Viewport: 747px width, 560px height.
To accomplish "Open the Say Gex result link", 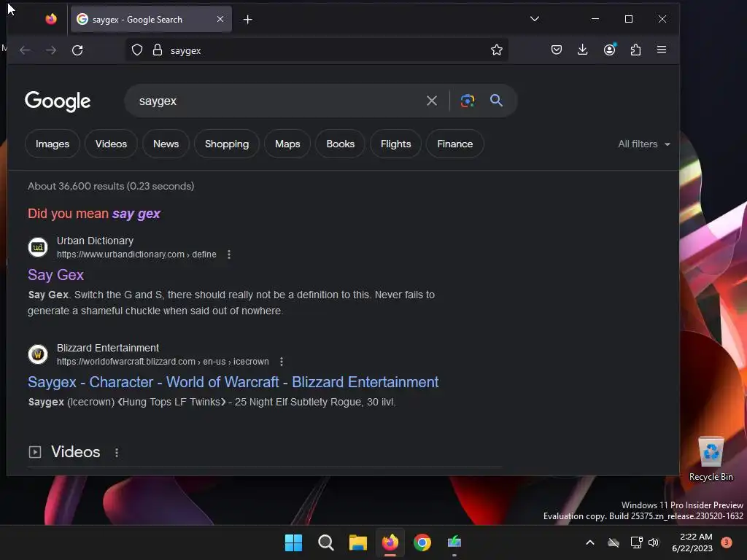I will (x=55, y=275).
